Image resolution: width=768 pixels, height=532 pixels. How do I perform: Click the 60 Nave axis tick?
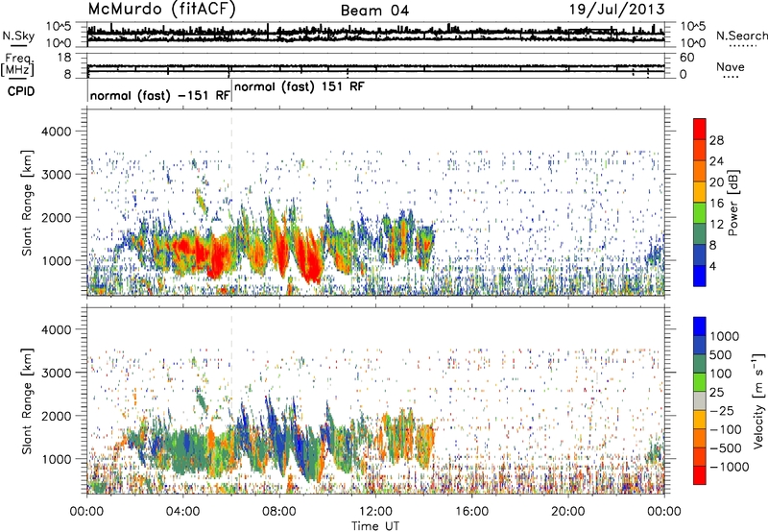[x=686, y=58]
